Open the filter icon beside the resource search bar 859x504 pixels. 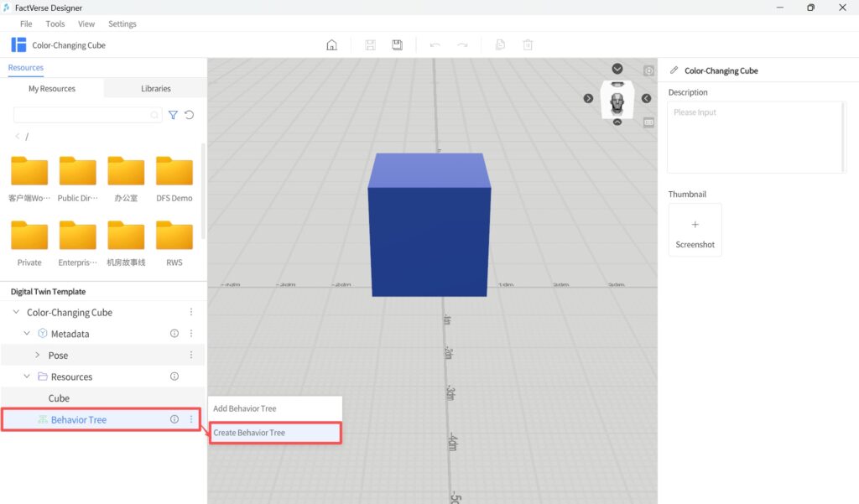click(174, 115)
